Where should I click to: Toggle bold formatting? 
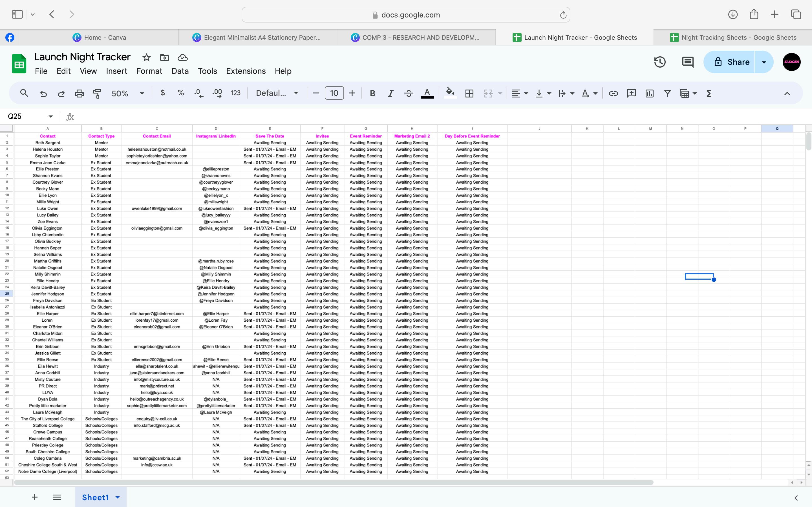pos(372,93)
